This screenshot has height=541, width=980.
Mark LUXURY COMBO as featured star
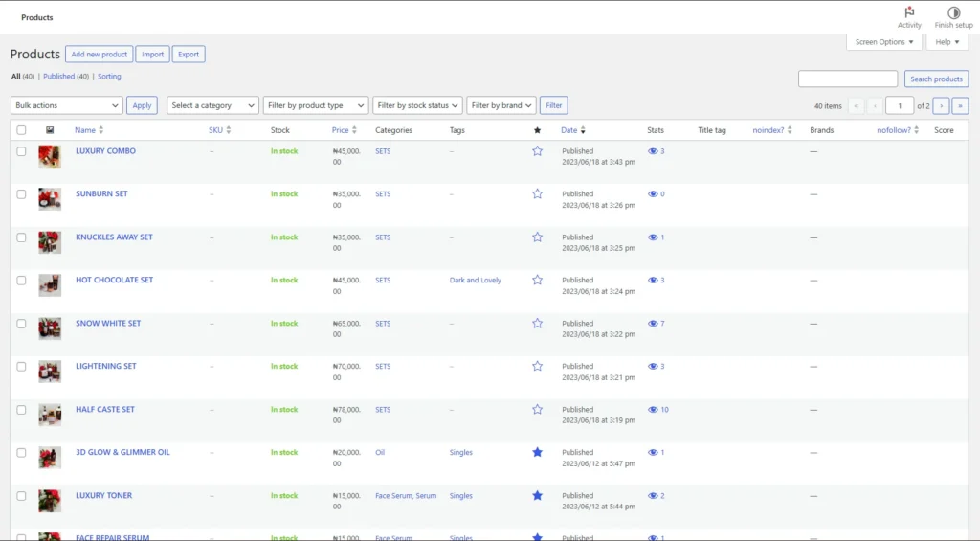[537, 151]
